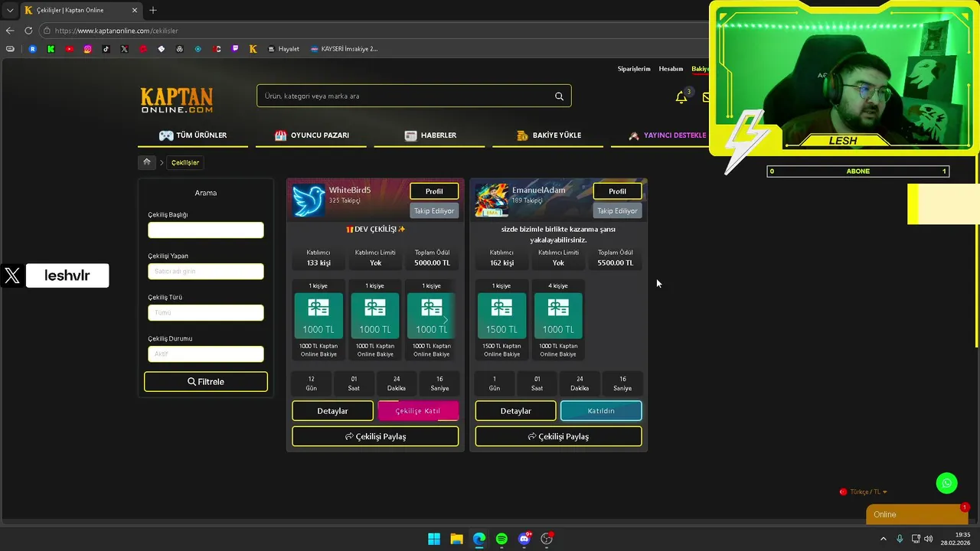This screenshot has height=551, width=980.
Task: Click Detaylar on WhiteBird5 giveaway
Action: 332,411
